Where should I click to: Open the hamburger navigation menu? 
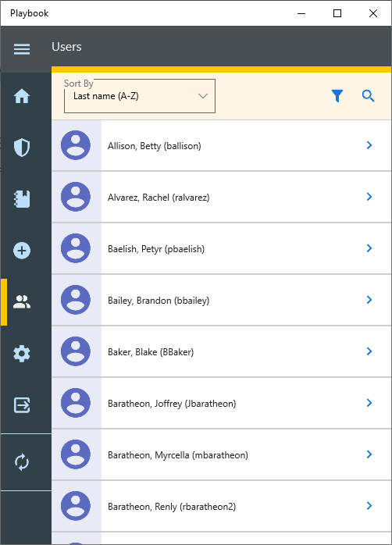(22, 48)
